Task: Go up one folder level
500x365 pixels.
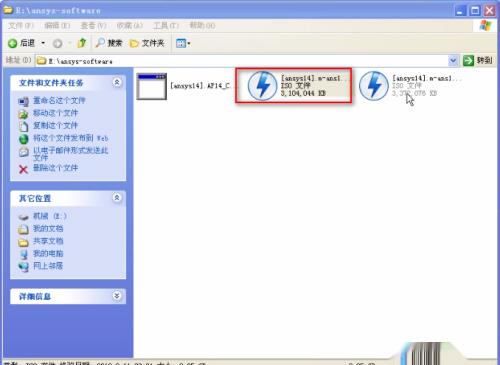Action: (82, 43)
